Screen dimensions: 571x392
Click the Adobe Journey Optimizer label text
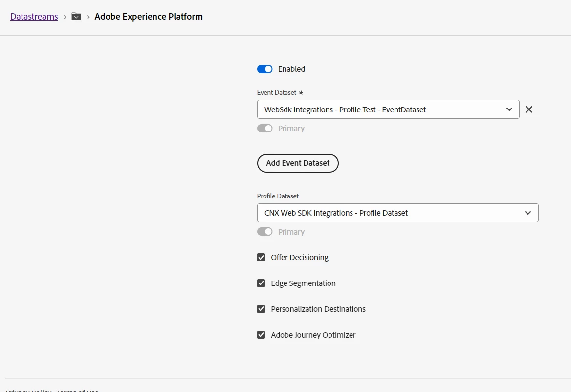coord(313,335)
